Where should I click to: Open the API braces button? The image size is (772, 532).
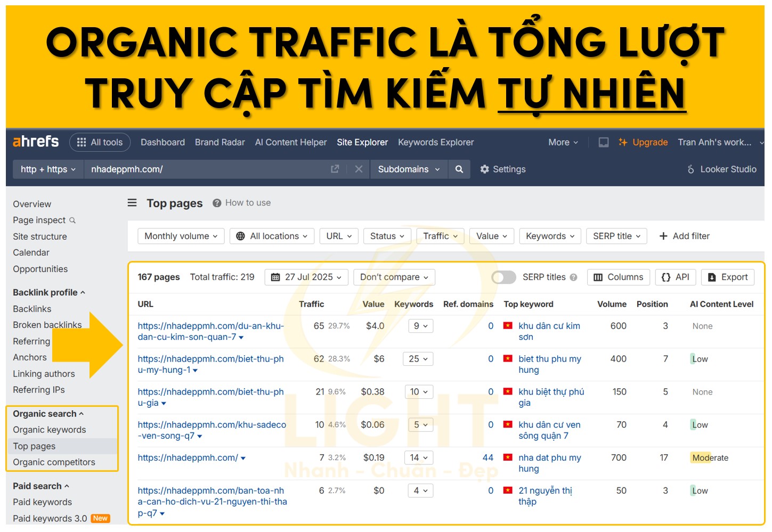coord(675,277)
